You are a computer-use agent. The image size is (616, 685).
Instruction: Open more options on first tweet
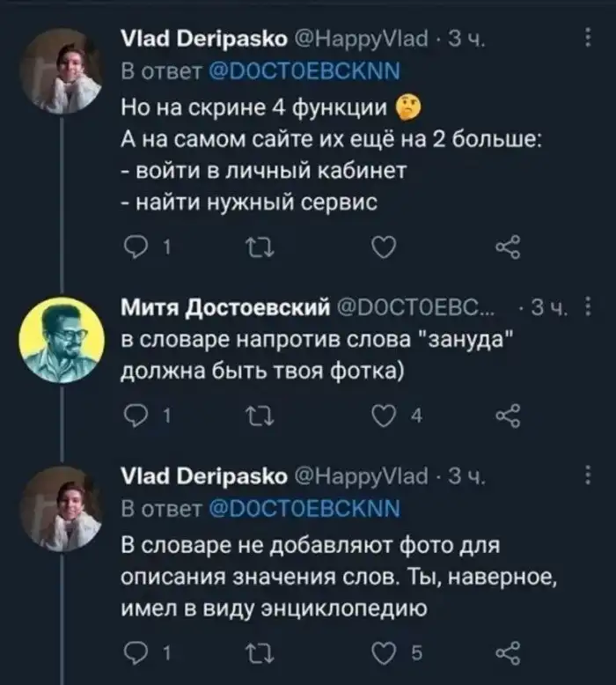(x=587, y=38)
